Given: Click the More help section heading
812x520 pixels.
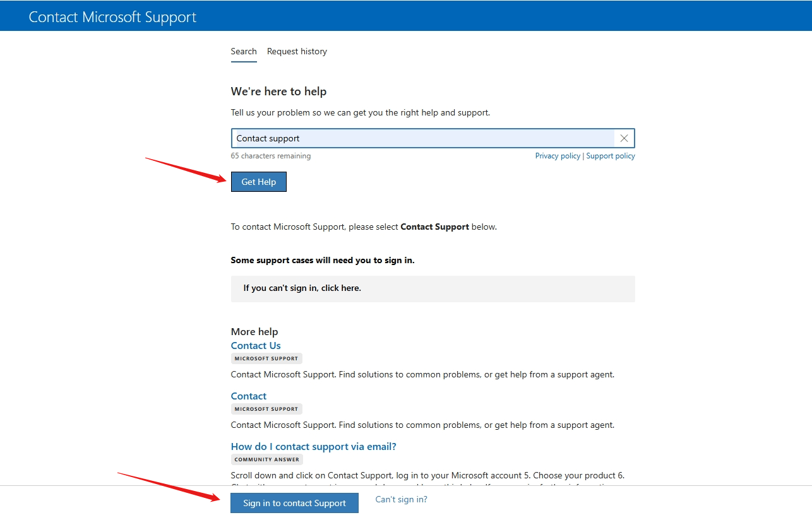Looking at the screenshot, I should click(254, 331).
